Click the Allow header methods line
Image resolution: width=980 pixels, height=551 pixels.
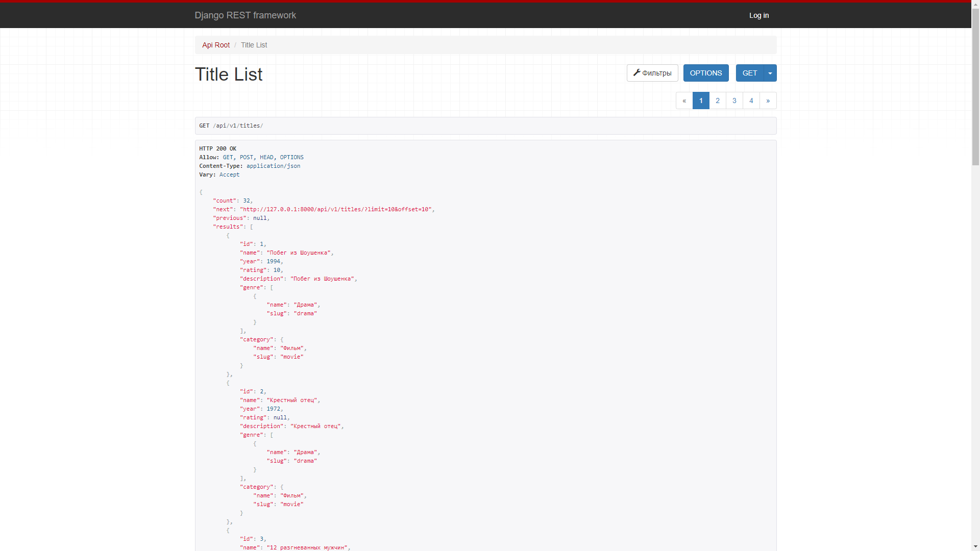click(x=251, y=157)
